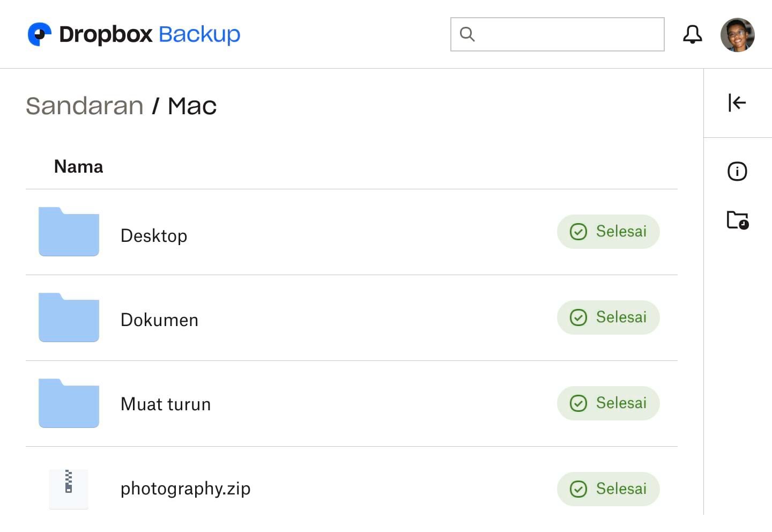The image size is (772, 532).
Task: Select the Mac breadcrumb item
Action: [x=192, y=106]
